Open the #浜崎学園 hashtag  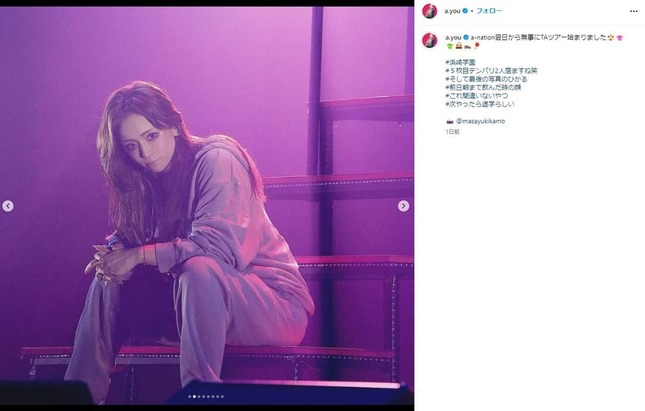(460, 62)
